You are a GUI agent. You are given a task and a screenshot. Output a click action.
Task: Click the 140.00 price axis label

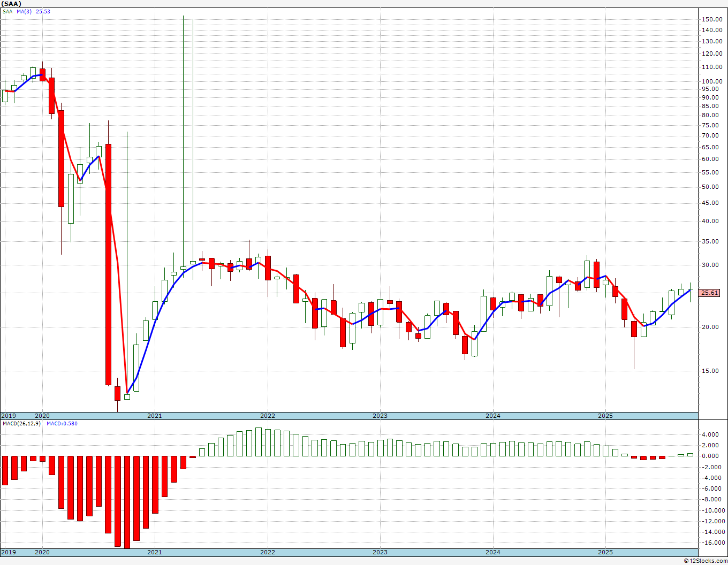[711, 30]
